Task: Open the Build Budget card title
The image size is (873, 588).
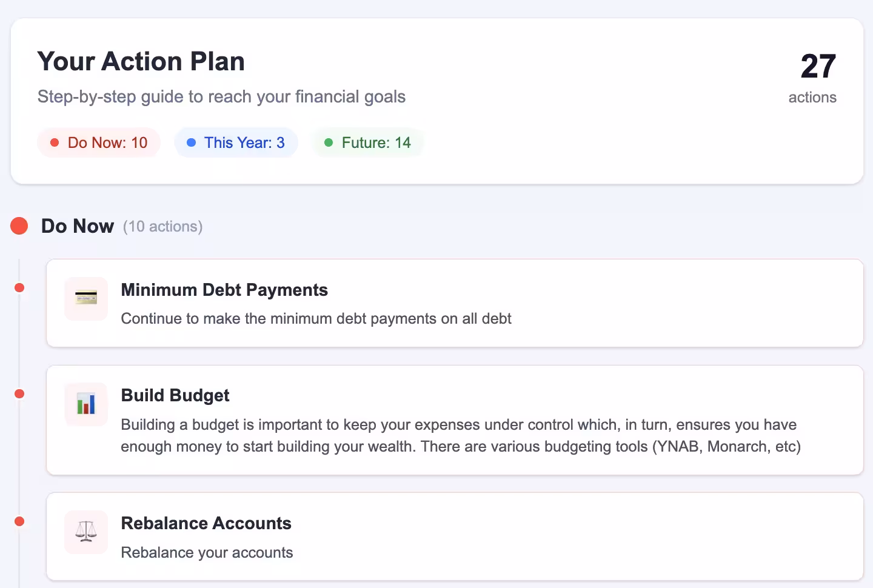Action: point(175,395)
